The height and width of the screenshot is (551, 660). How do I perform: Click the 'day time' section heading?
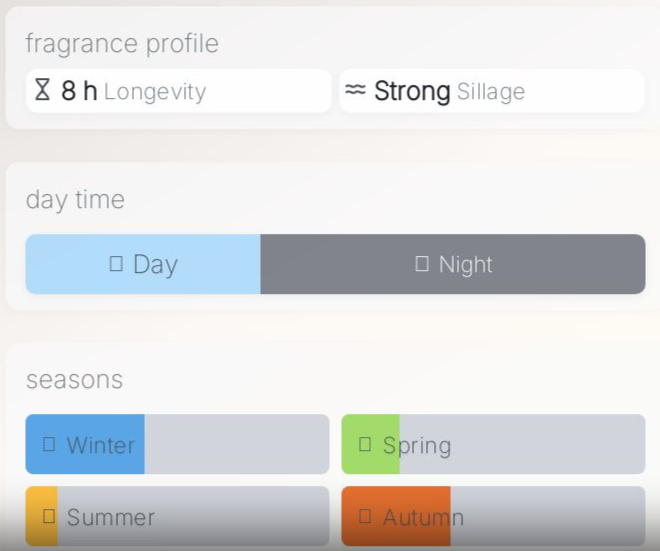tap(75, 200)
